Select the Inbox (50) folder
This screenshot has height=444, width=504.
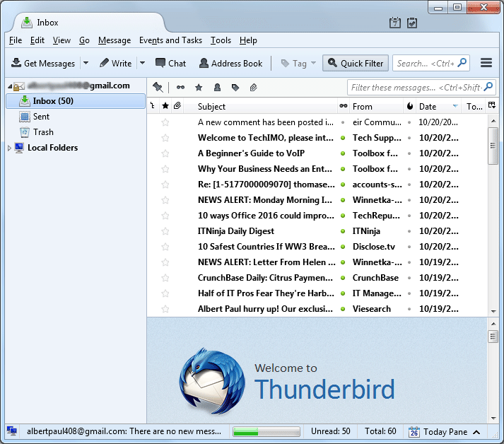(76, 101)
